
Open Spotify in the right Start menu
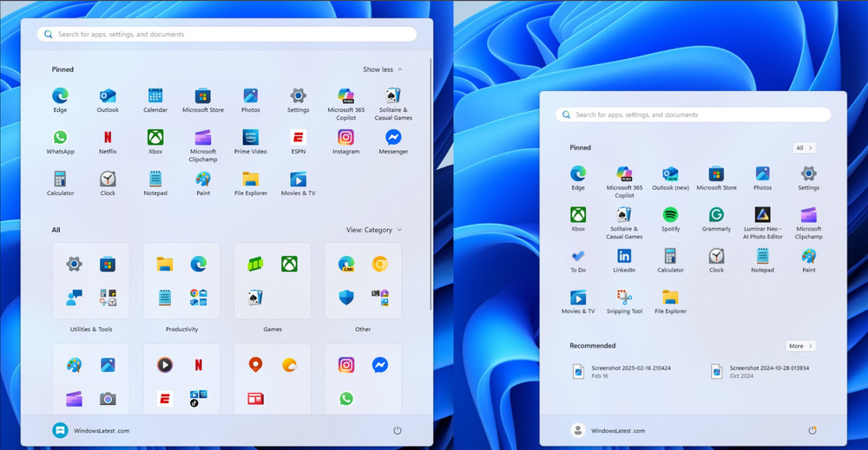670,218
